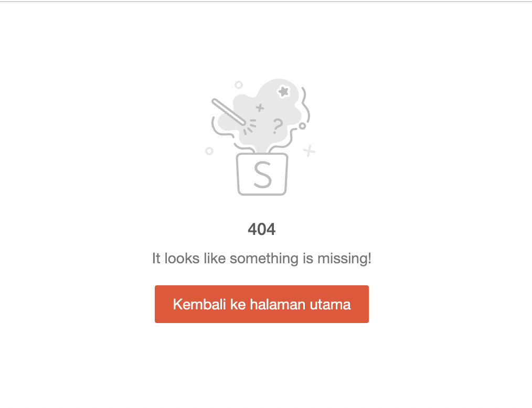Click the magic wand in the illustration
532x408 pixels.
(x=229, y=112)
